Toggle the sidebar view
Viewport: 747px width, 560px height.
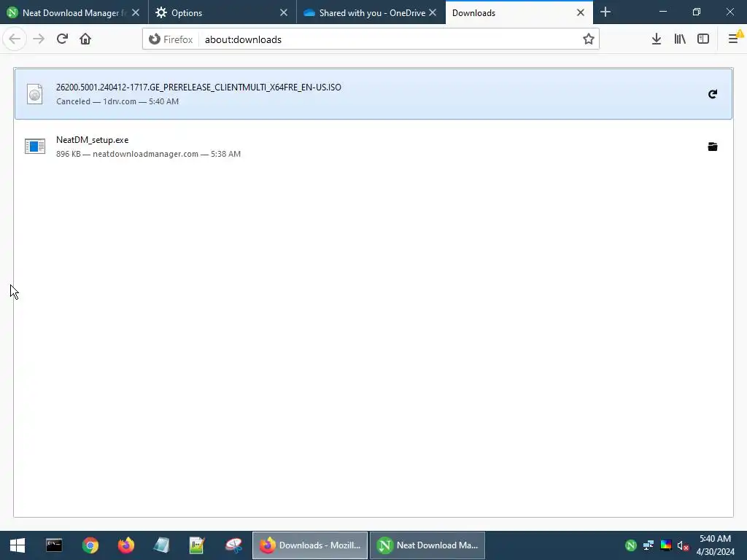point(703,39)
